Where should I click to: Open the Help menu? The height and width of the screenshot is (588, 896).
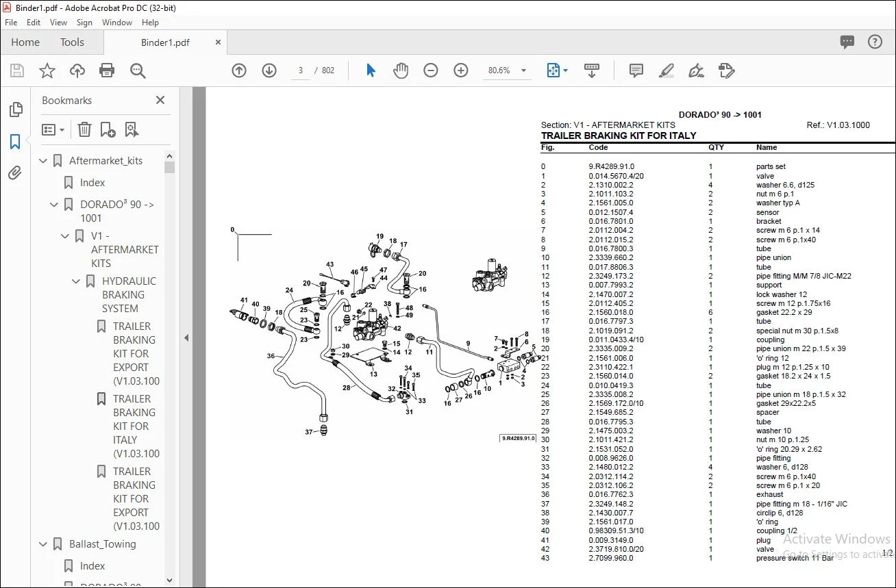pos(150,23)
